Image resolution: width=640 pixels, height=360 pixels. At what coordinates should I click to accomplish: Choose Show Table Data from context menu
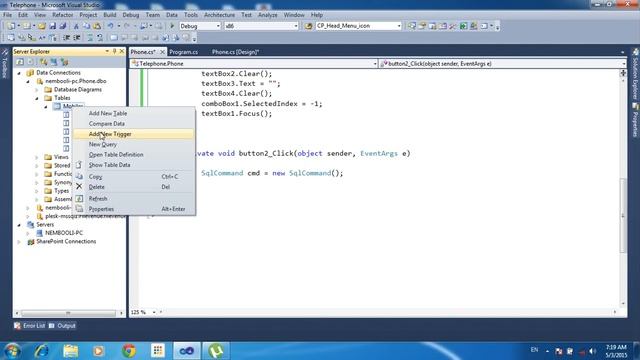[x=133, y=165]
